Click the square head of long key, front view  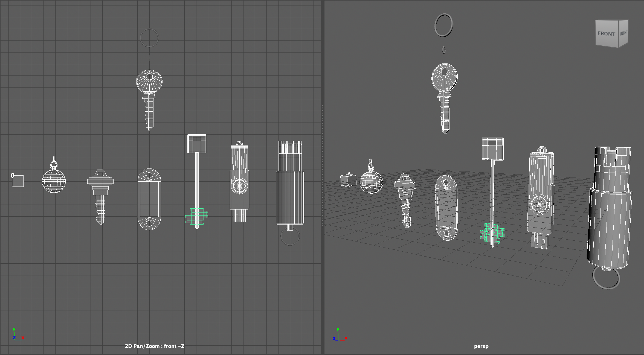click(x=197, y=144)
